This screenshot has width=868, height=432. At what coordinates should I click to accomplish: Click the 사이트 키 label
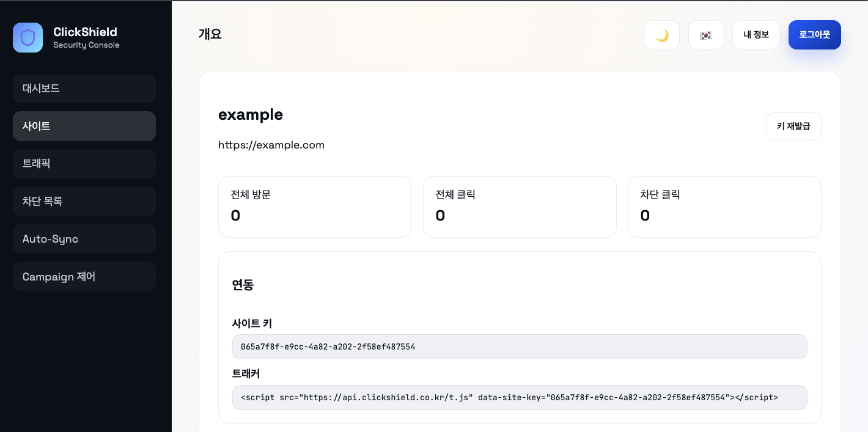(x=252, y=324)
